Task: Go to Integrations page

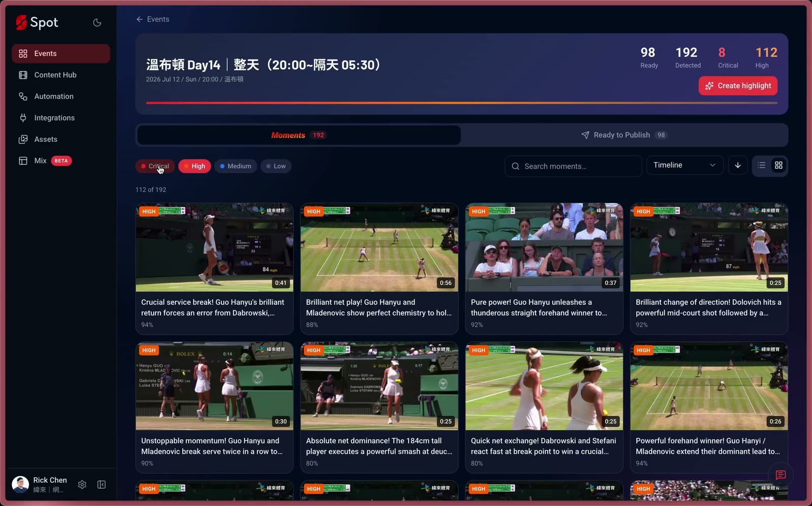Action: 61,118
